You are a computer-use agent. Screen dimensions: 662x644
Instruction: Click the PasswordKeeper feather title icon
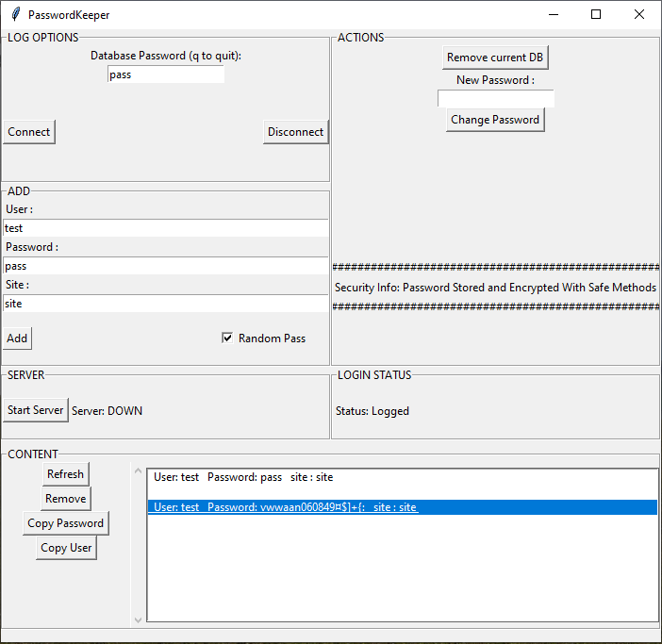pyautogui.click(x=16, y=15)
